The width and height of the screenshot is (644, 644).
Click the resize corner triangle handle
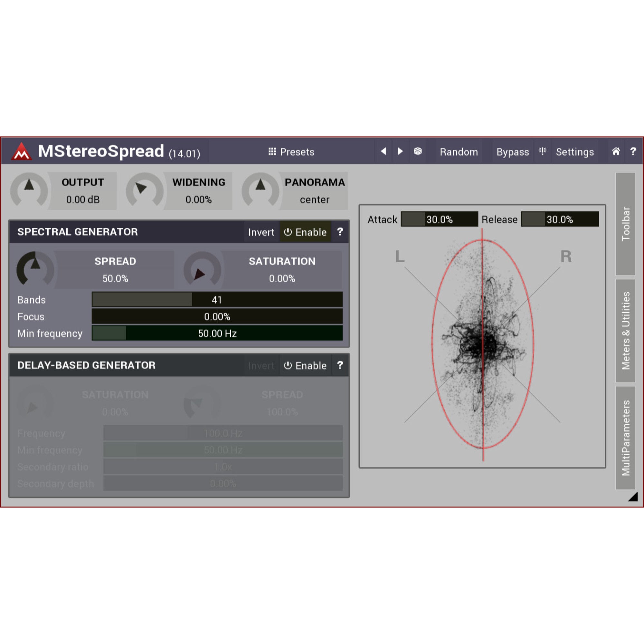click(633, 497)
